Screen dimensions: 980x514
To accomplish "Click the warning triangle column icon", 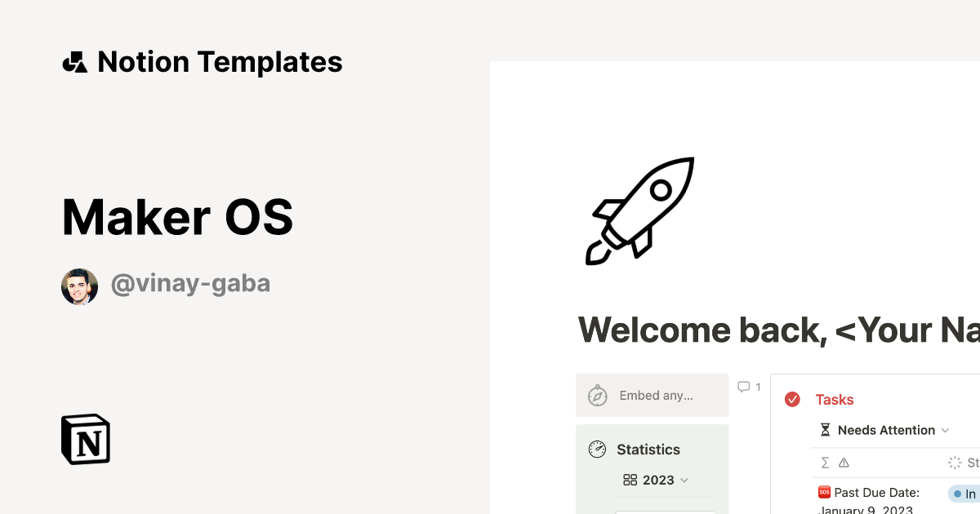I will pos(844,462).
